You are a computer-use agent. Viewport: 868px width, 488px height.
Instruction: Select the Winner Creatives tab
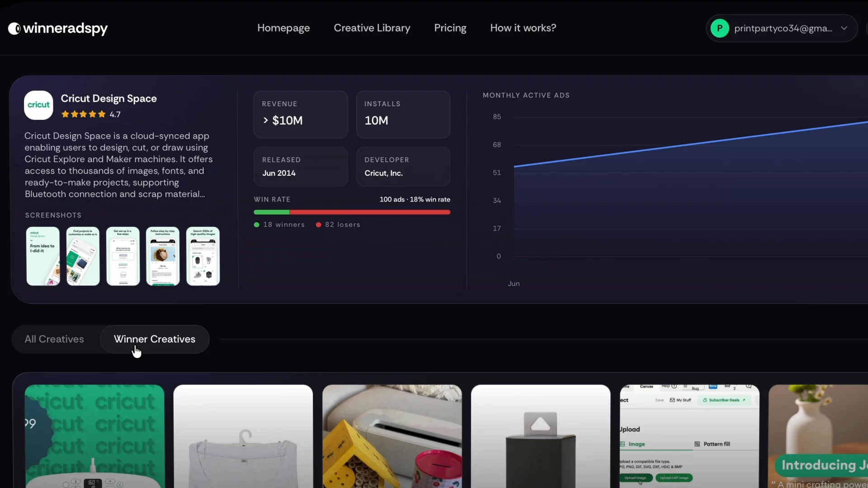[155, 339]
